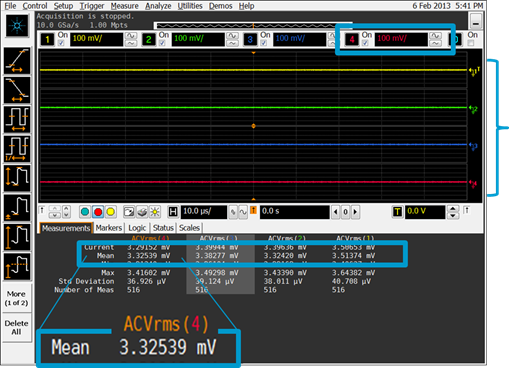This screenshot has width=509, height=368.
Task: Click the orange delay reference icon
Action: point(253,210)
